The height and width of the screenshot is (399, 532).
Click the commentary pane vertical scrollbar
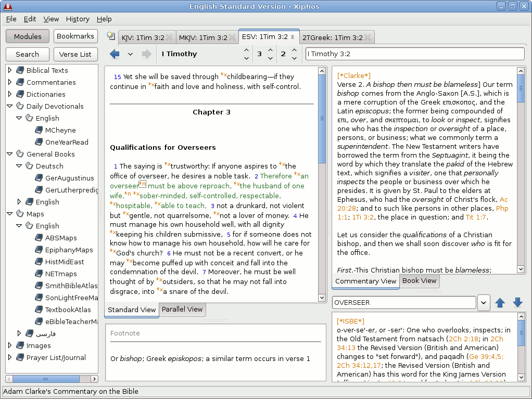click(x=521, y=88)
